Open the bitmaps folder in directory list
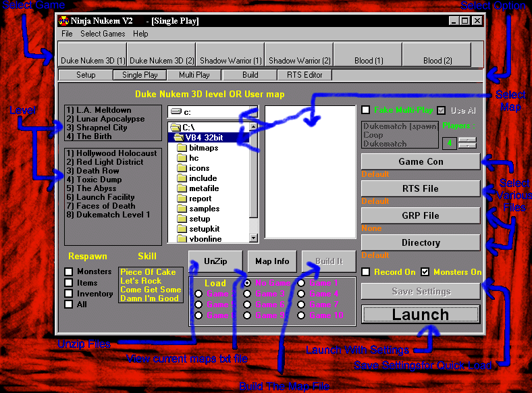 pyautogui.click(x=203, y=147)
